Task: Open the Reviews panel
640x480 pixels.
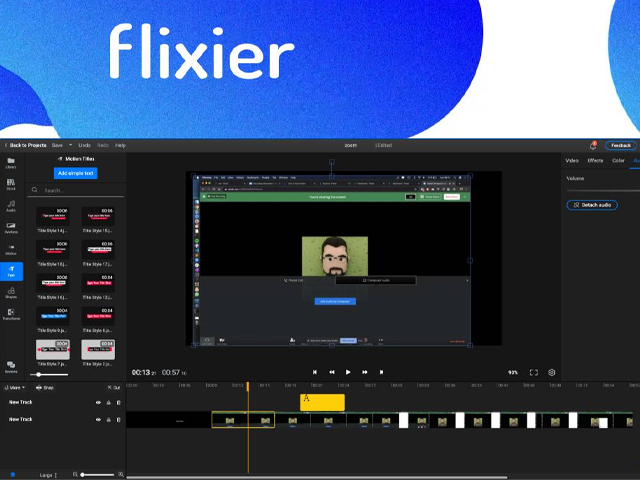Action: [11, 367]
